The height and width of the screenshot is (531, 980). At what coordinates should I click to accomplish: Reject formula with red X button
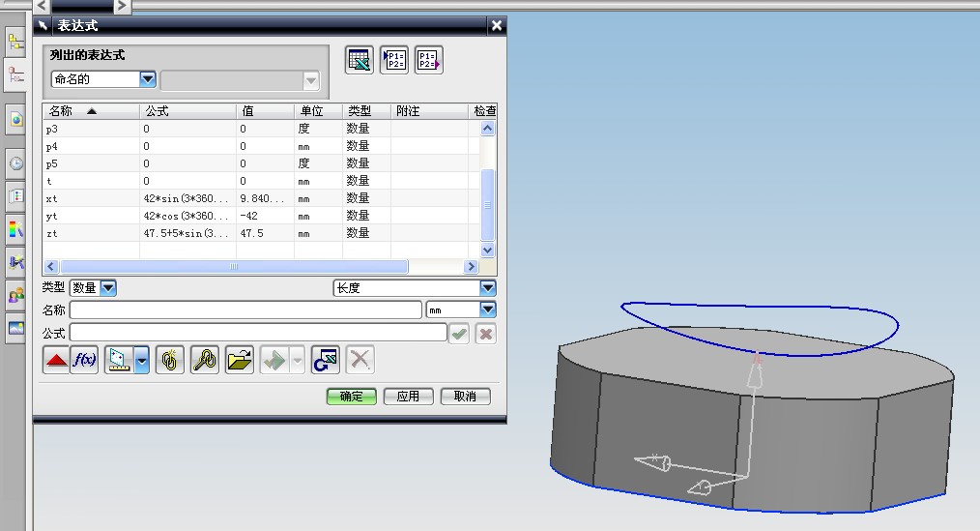[x=485, y=334]
